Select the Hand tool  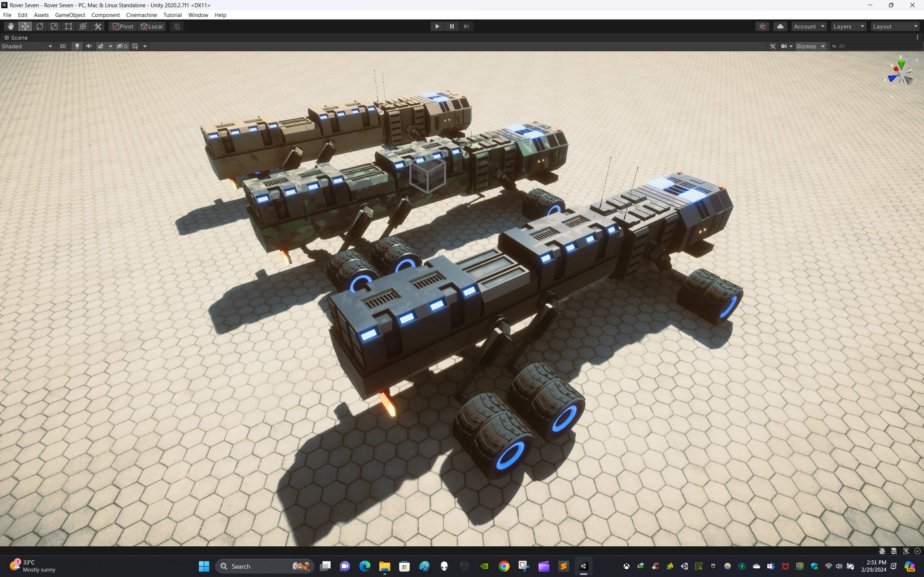pos(11,26)
